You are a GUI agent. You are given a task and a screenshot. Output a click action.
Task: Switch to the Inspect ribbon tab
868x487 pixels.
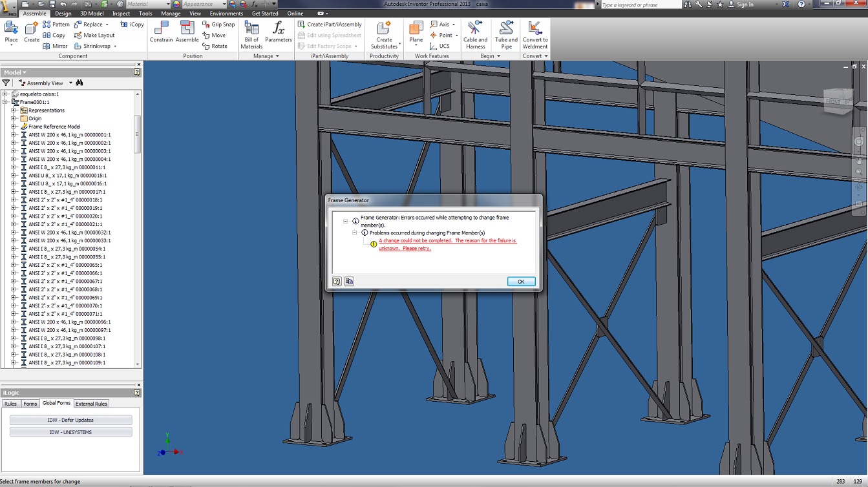click(121, 14)
